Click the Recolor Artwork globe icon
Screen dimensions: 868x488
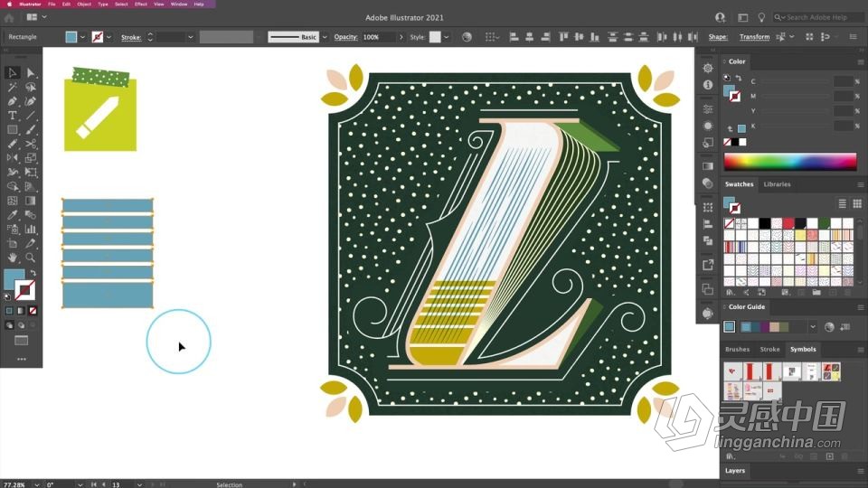[x=467, y=37]
